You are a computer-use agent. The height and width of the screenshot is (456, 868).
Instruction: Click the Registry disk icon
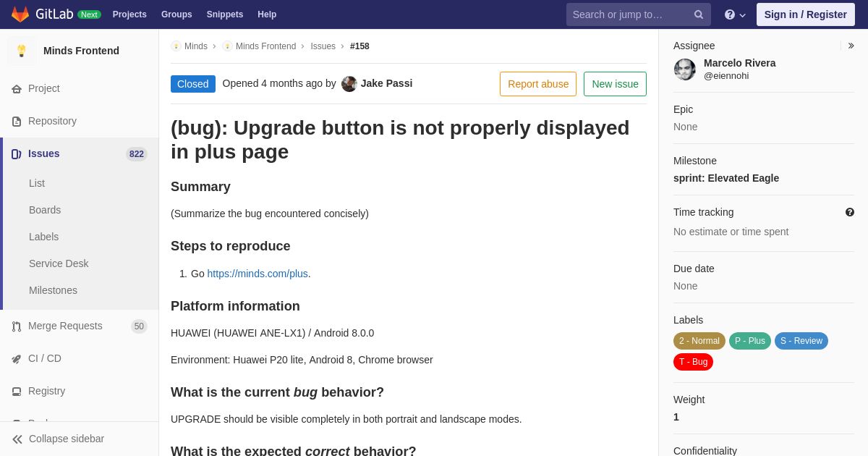coord(17,392)
